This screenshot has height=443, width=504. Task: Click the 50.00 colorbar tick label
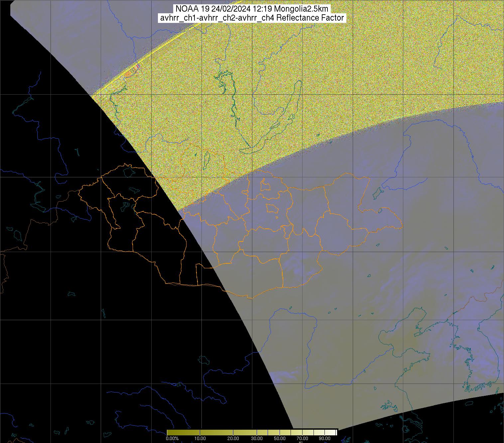280,438
